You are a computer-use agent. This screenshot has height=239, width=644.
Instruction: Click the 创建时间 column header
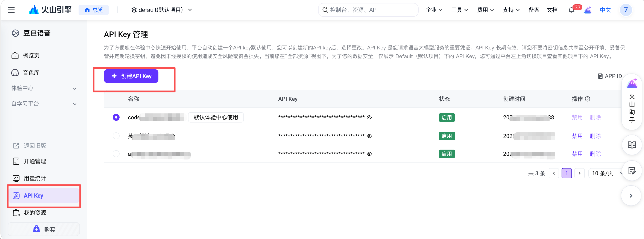click(514, 99)
